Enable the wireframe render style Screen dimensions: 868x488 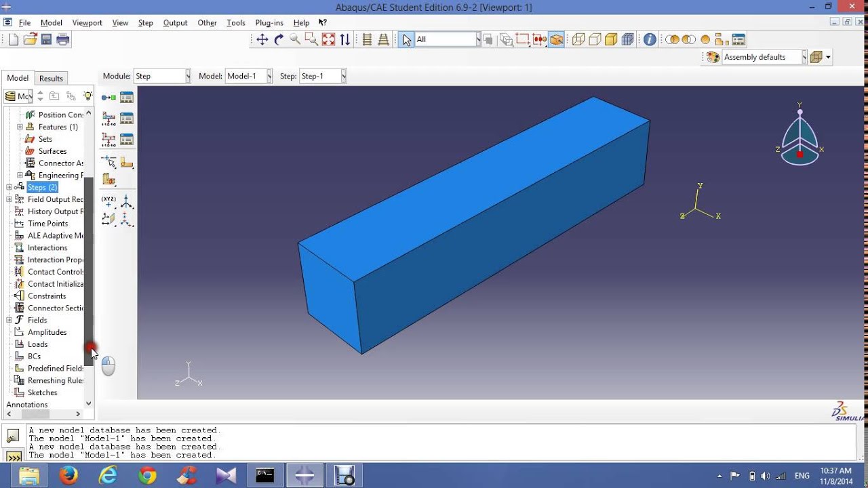coord(578,39)
